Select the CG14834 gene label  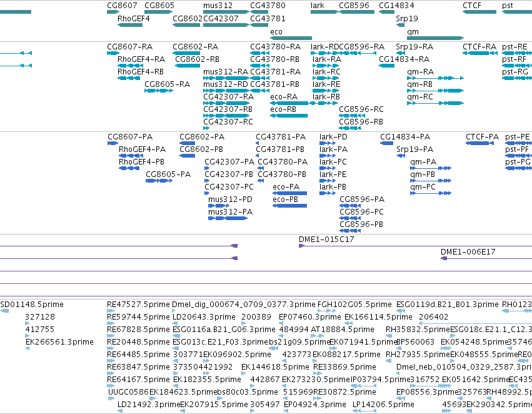coord(396,6)
